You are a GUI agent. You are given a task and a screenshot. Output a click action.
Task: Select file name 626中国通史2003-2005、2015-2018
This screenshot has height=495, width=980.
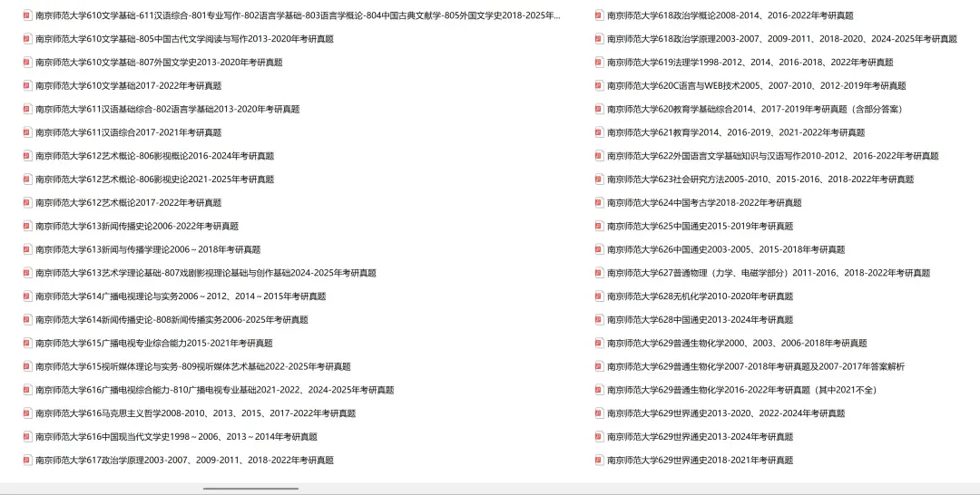coord(726,249)
